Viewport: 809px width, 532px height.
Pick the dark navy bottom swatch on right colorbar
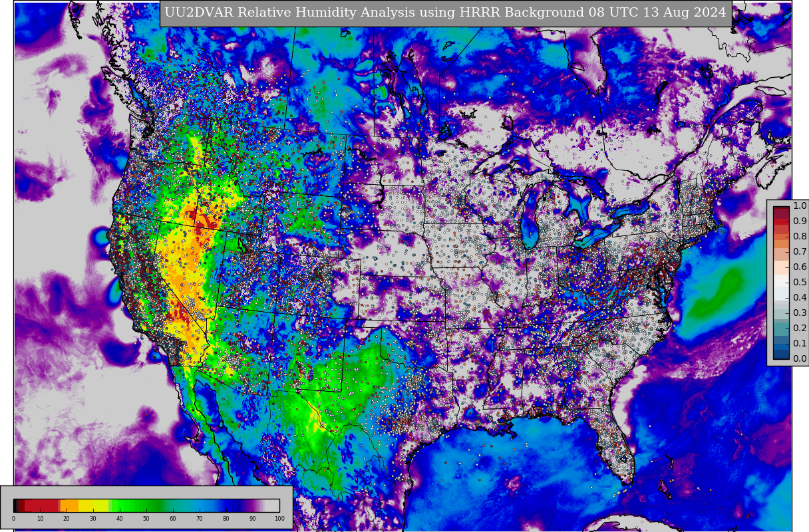781,354
